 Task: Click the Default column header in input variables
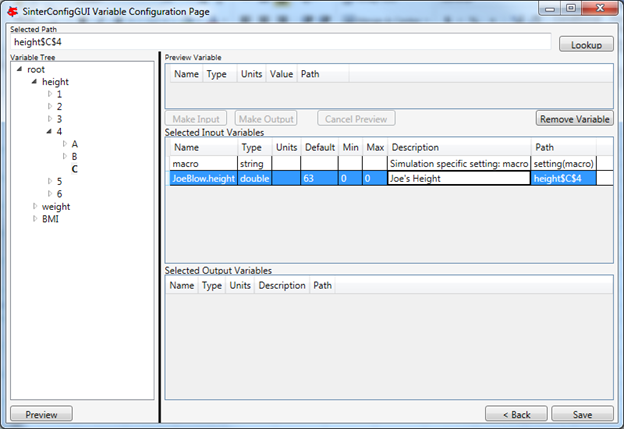pos(320,148)
